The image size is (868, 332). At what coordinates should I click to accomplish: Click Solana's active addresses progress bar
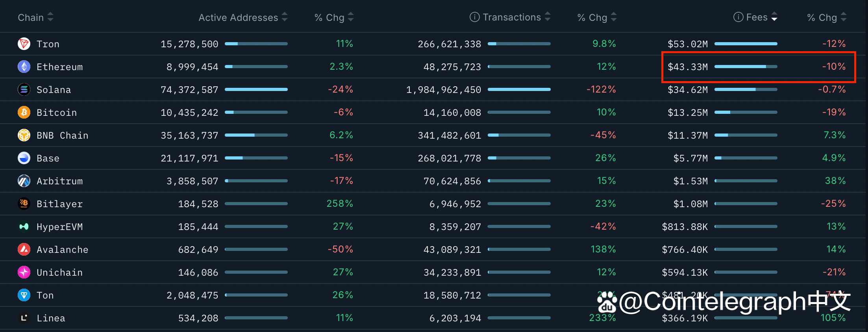[256, 89]
